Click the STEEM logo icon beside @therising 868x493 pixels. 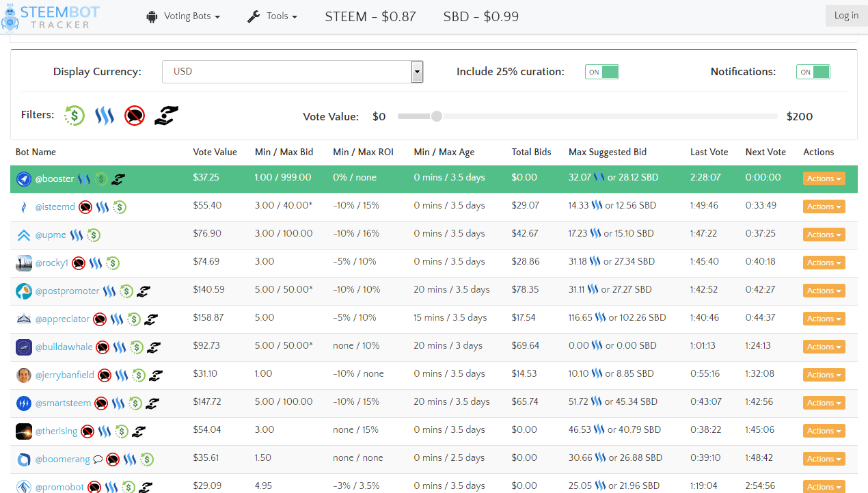(x=105, y=431)
